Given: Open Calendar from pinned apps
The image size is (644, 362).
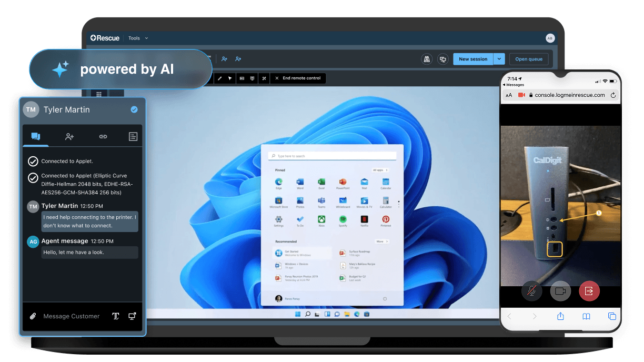Looking at the screenshot, I should click(386, 183).
